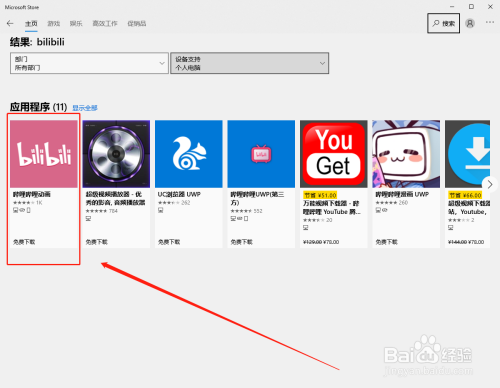Click the 显示全部 show all link
500x388 pixels.
coord(85,108)
